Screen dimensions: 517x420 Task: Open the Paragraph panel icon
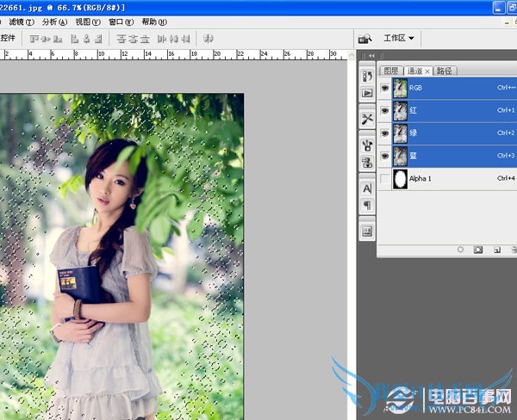pyautogui.click(x=366, y=205)
